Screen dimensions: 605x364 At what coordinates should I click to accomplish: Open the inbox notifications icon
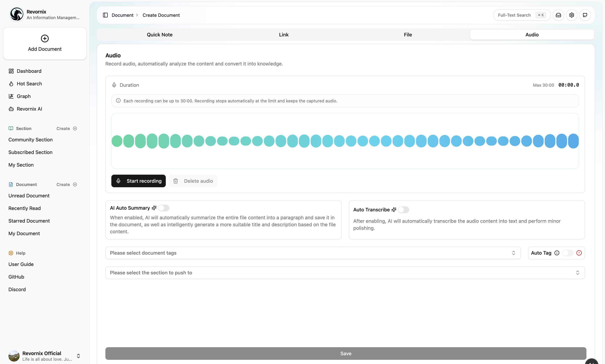(x=558, y=15)
